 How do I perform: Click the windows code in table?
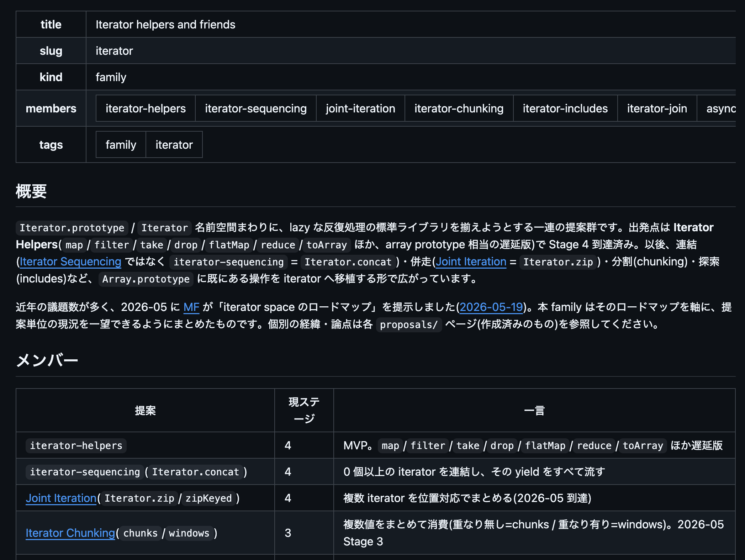coord(189,533)
